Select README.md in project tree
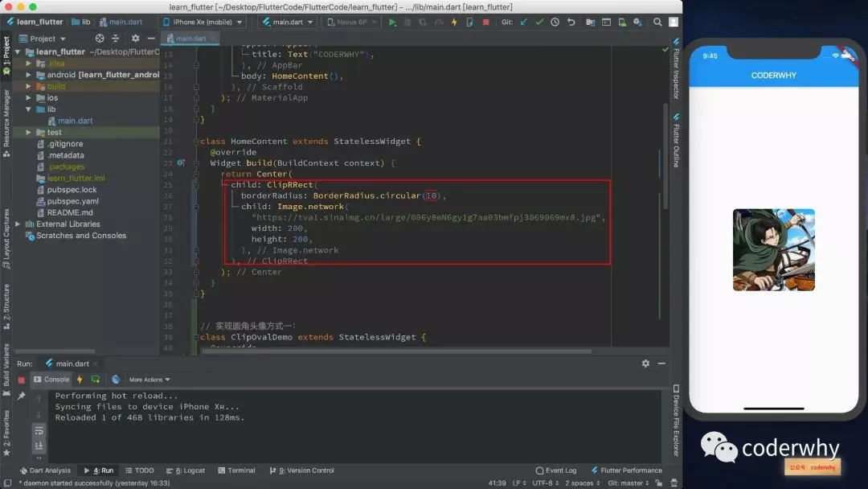The height and width of the screenshot is (489, 868). (64, 212)
